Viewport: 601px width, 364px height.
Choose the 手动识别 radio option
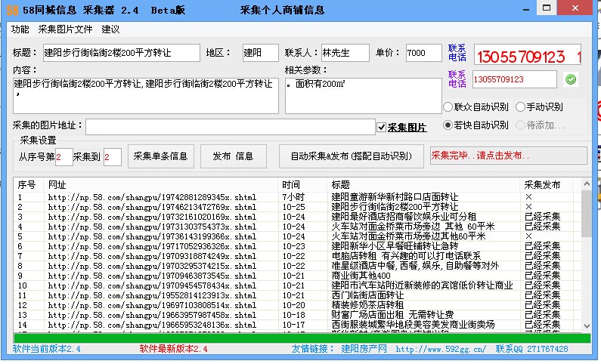click(x=521, y=107)
